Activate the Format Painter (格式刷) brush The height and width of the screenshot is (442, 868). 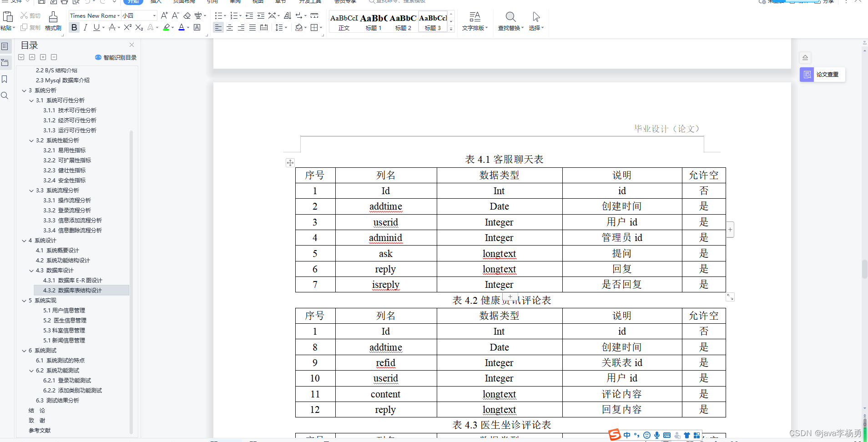53,21
